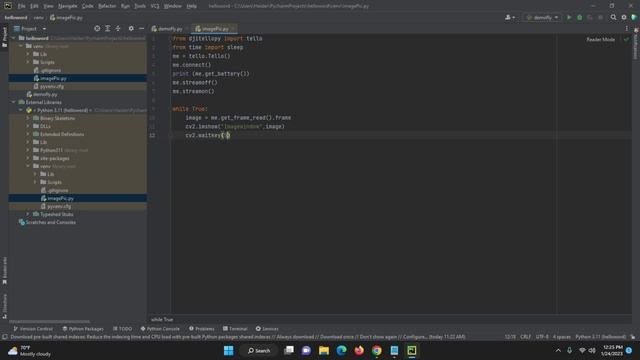Open the Python Packages tool window
This screenshot has width=640, height=360.
click(83, 329)
